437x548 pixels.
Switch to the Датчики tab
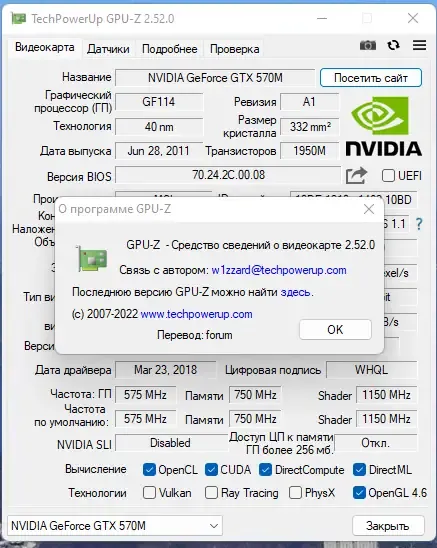pyautogui.click(x=108, y=49)
